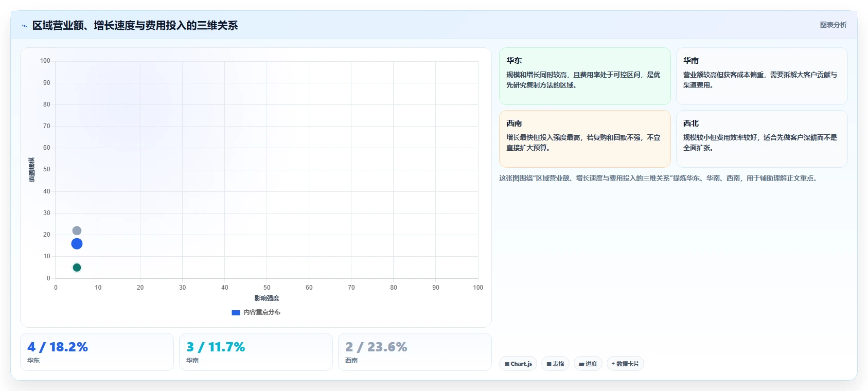Click the teal green bubble data point
868x391 pixels.
click(77, 268)
